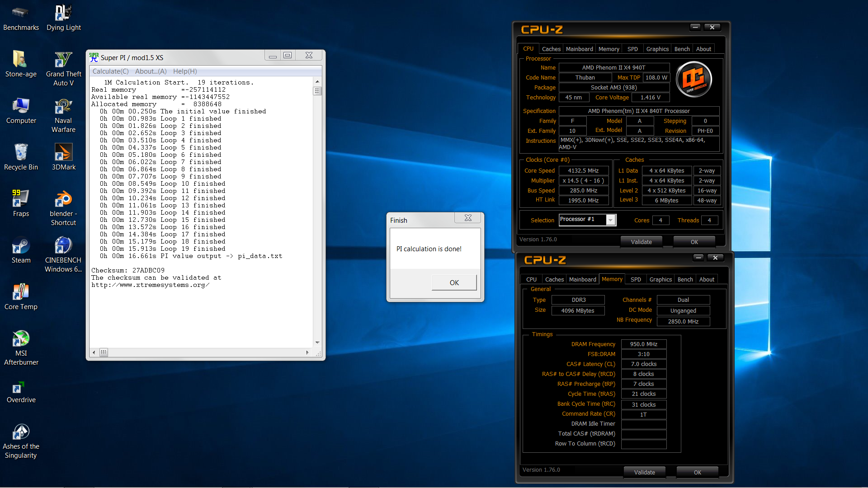
Task: Click the Checksum: 27ADBC09 line
Action: point(128,270)
